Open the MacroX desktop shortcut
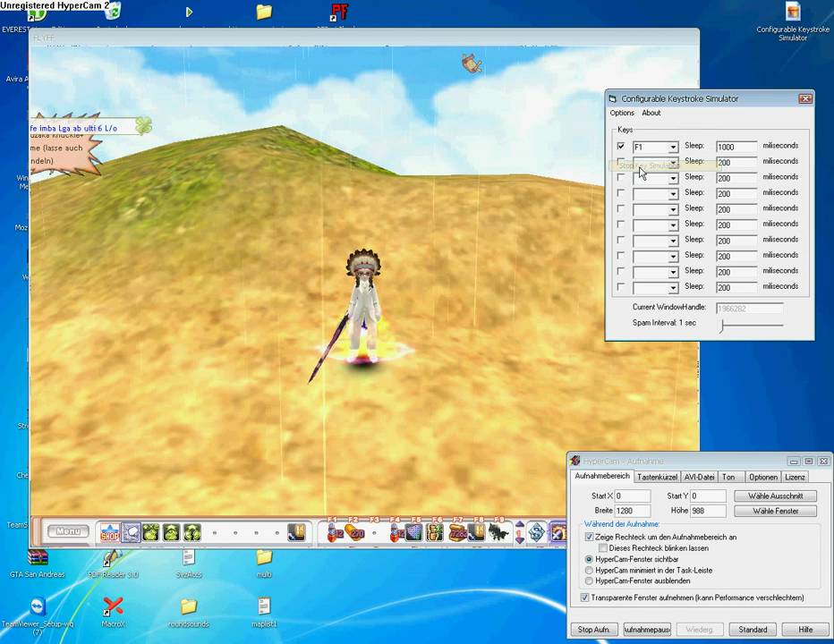834x644 pixels. pos(114,612)
